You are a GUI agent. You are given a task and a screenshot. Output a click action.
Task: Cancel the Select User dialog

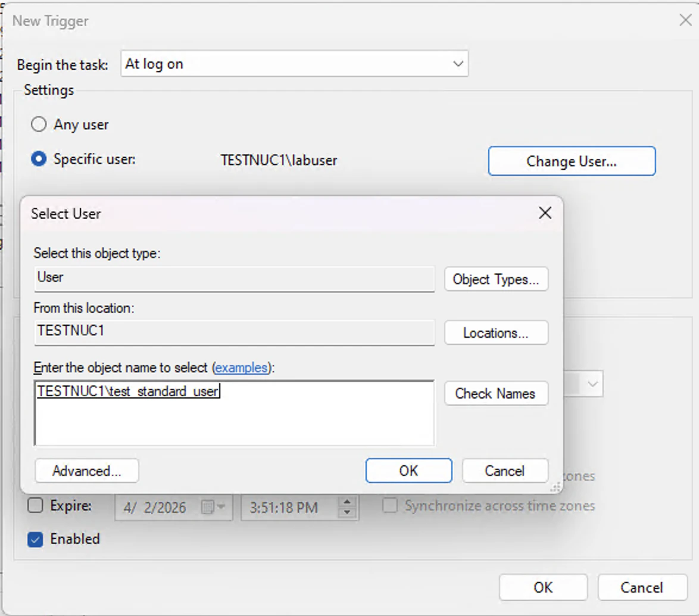(x=504, y=471)
